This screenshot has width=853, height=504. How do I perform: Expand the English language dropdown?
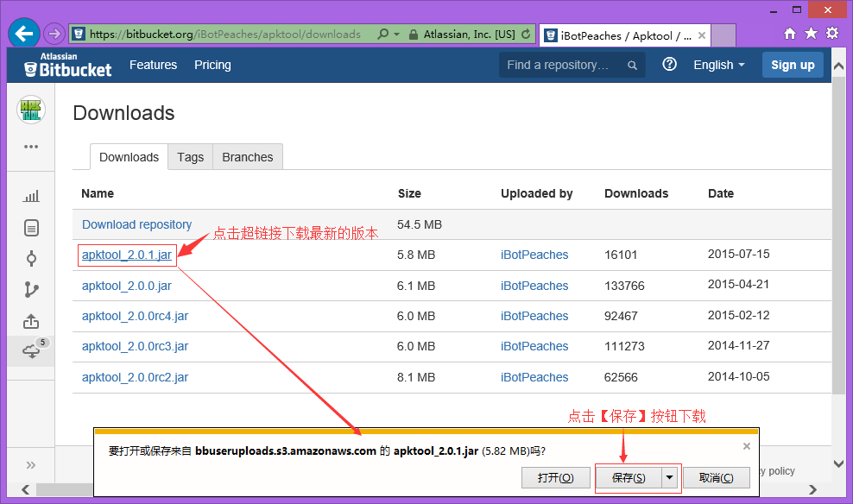[718, 66]
